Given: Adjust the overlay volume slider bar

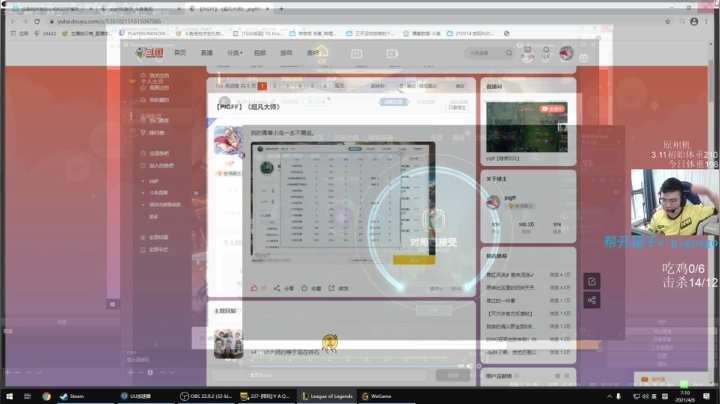Looking at the screenshot, I should click(x=357, y=366).
